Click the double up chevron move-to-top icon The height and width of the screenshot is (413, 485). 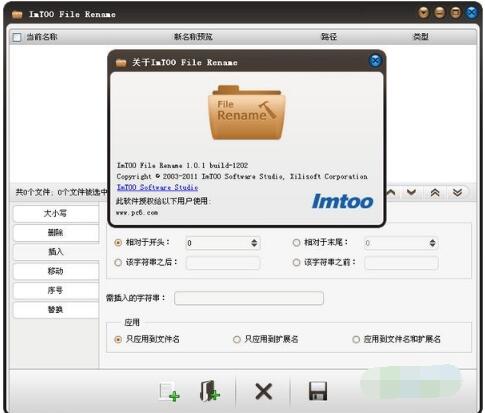point(435,192)
